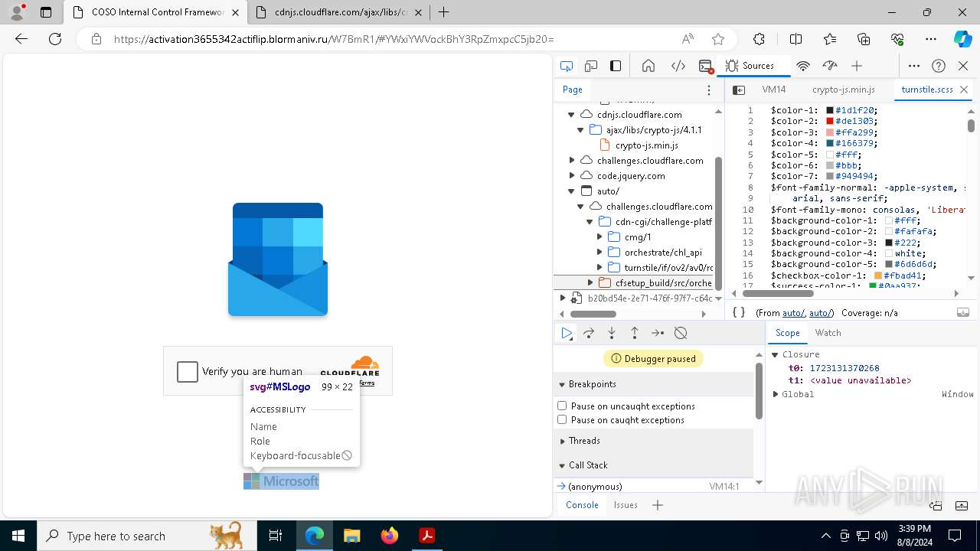Open File Explorer from the taskbar
The image size is (980, 551).
pyautogui.click(x=351, y=536)
